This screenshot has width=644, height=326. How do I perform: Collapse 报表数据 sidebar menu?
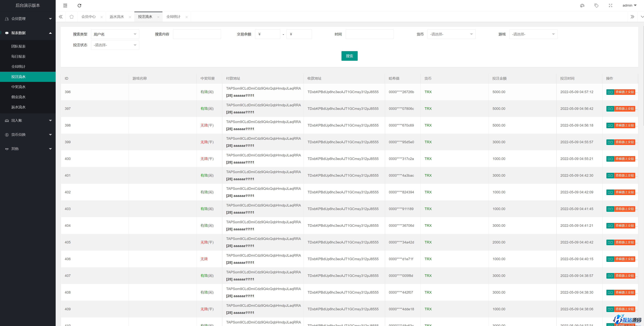[28, 33]
